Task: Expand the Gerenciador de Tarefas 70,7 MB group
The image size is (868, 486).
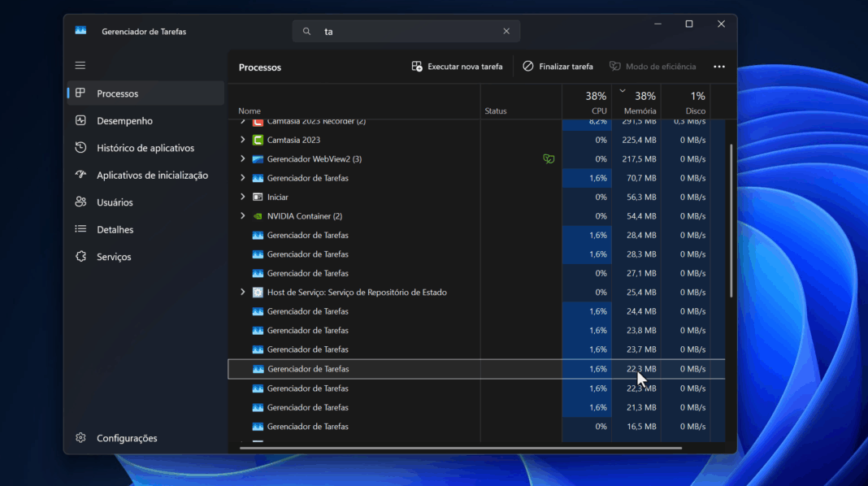Action: [x=242, y=178]
